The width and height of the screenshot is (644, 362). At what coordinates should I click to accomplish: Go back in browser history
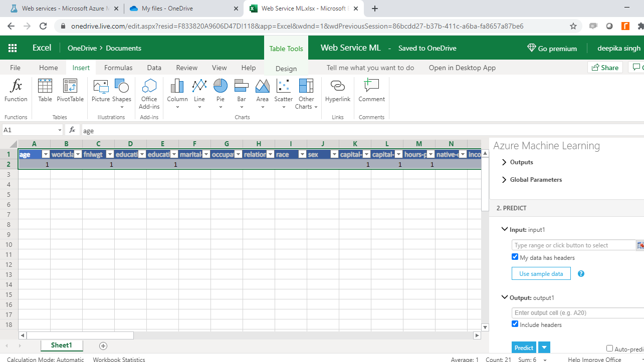11,26
